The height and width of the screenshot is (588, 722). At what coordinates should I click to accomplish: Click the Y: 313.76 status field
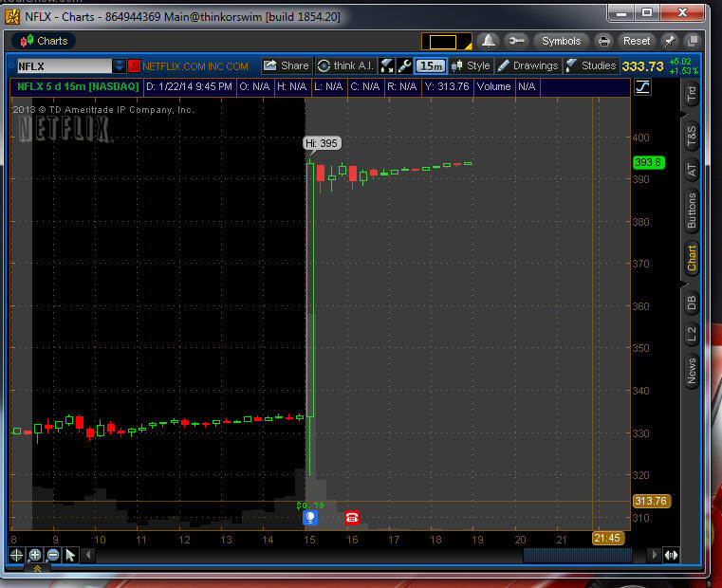coord(447,86)
